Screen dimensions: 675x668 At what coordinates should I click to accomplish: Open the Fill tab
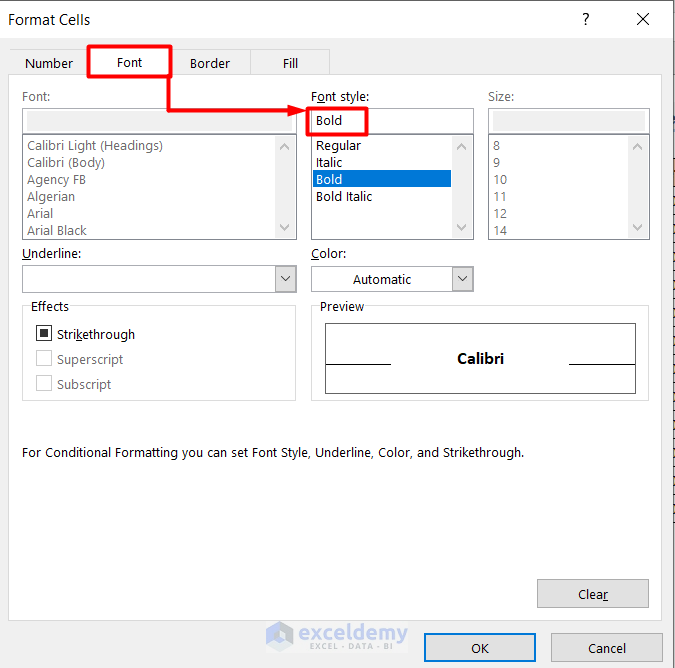(290, 63)
